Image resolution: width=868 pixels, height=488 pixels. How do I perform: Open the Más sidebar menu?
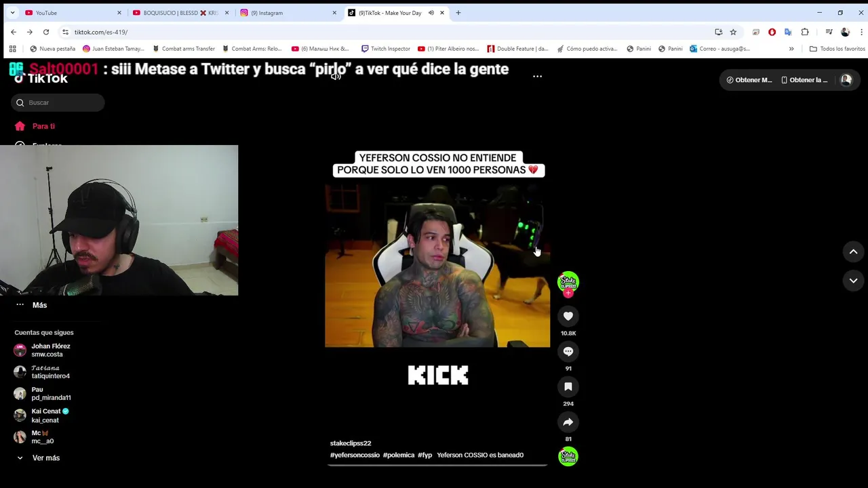(x=31, y=305)
